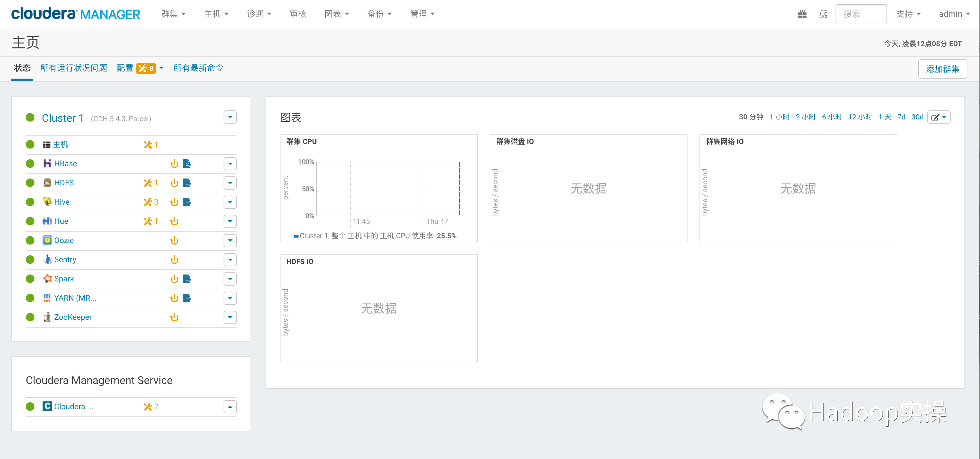The width and height of the screenshot is (980, 459).
Task: Open the YARN service actions dropdown
Action: coord(230,298)
